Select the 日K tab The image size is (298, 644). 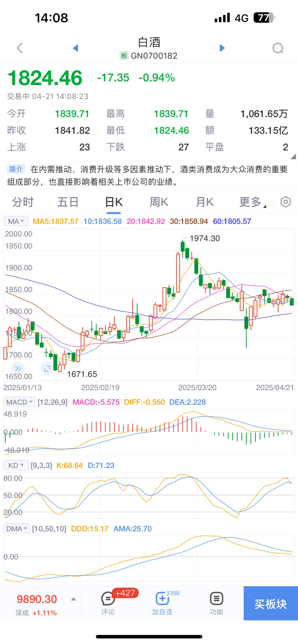click(x=114, y=202)
